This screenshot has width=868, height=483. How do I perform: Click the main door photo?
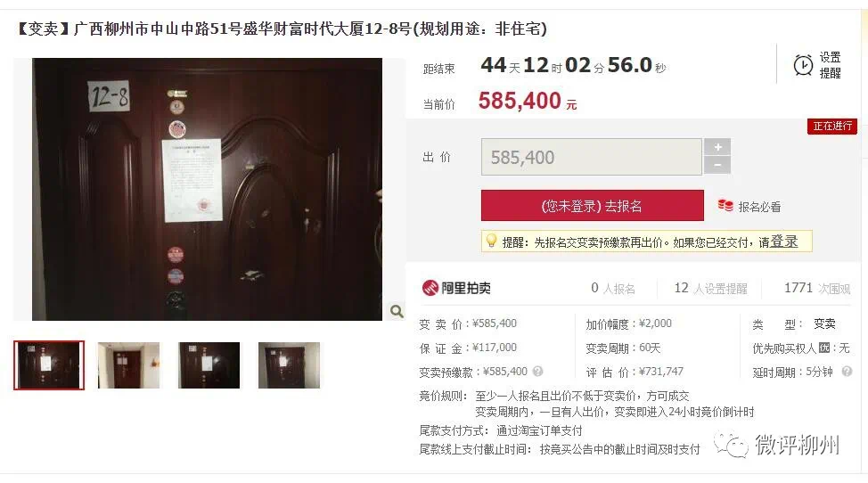pyautogui.click(x=207, y=189)
